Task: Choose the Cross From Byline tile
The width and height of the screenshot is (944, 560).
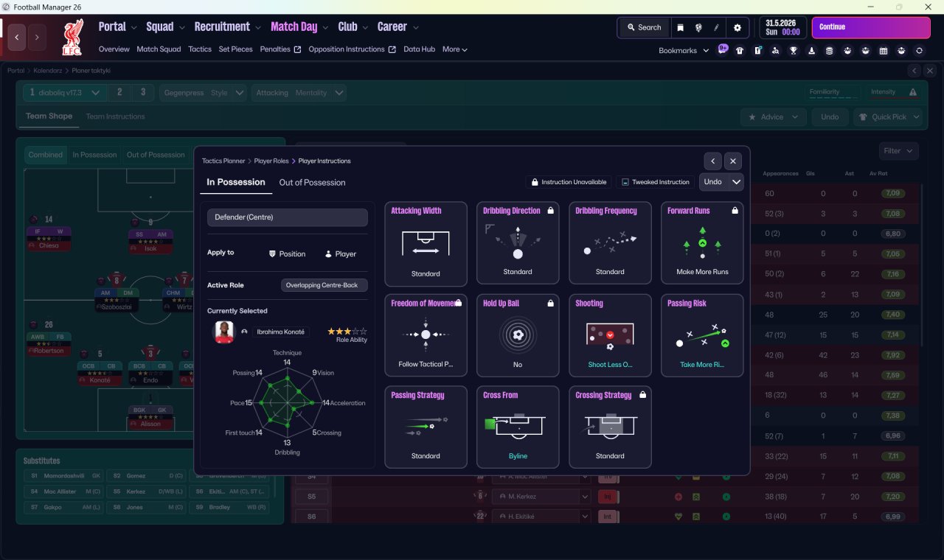Action: click(x=518, y=427)
